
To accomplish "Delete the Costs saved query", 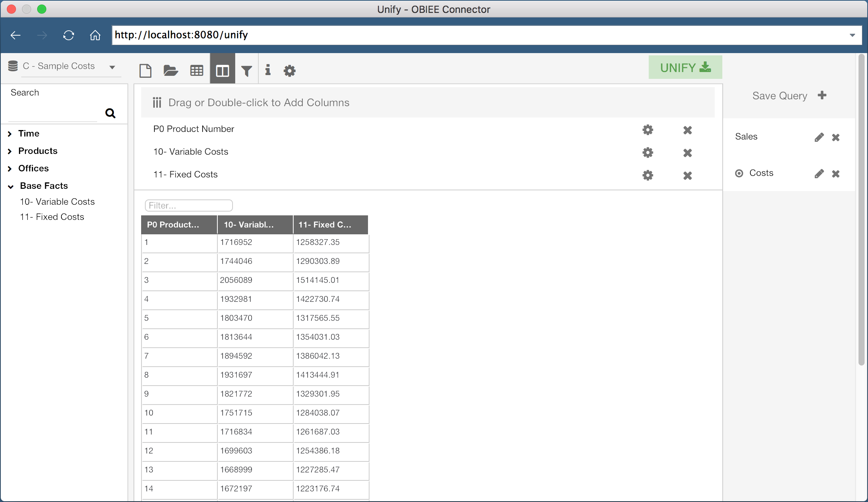I will [836, 174].
